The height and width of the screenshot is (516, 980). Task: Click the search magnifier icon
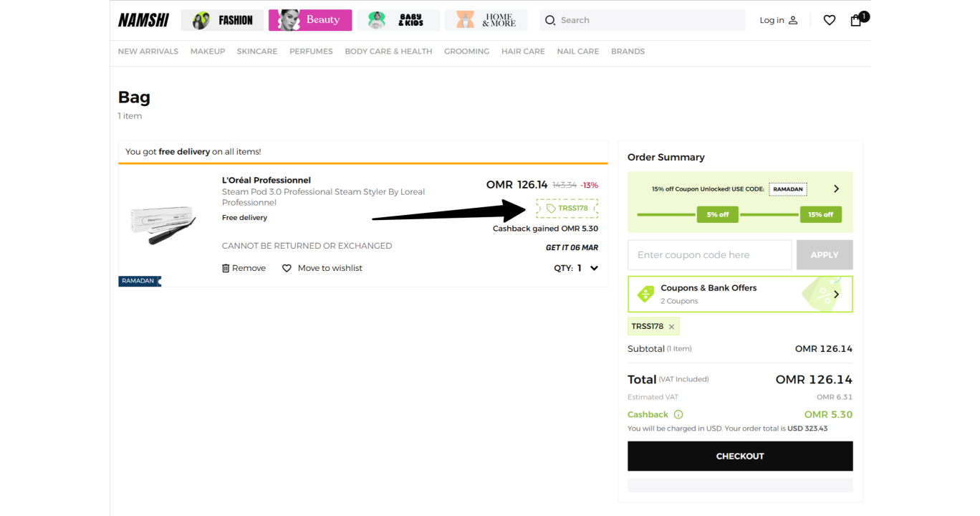click(x=550, y=20)
